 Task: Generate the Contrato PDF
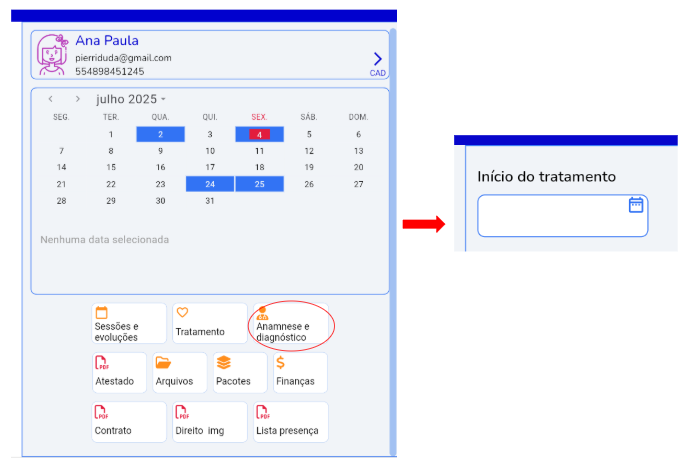(x=128, y=422)
